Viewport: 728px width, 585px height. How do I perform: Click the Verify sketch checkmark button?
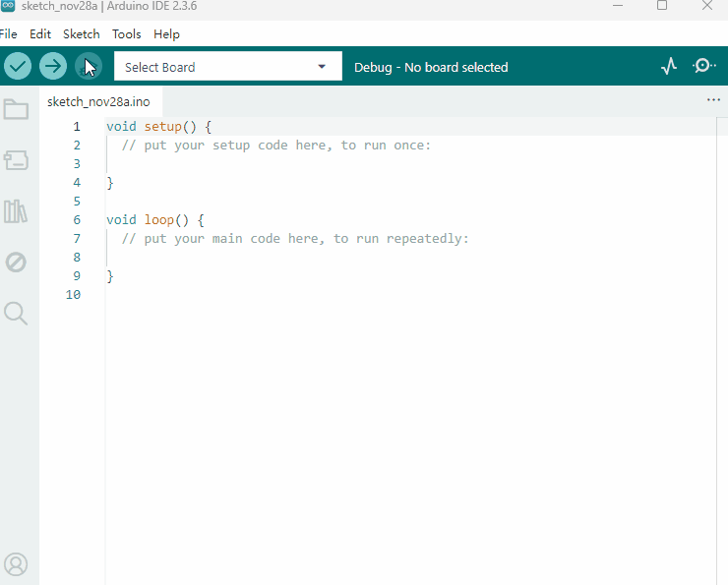tap(18, 66)
